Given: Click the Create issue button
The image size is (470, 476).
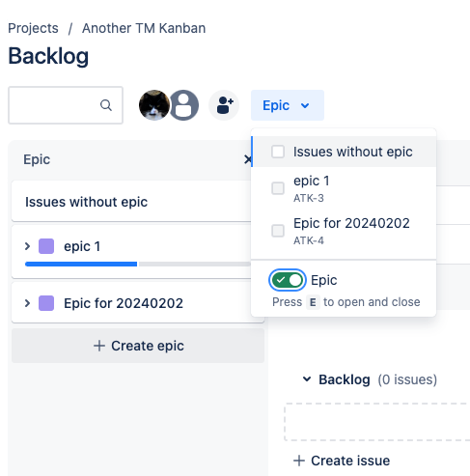Looking at the screenshot, I should coord(342,461).
